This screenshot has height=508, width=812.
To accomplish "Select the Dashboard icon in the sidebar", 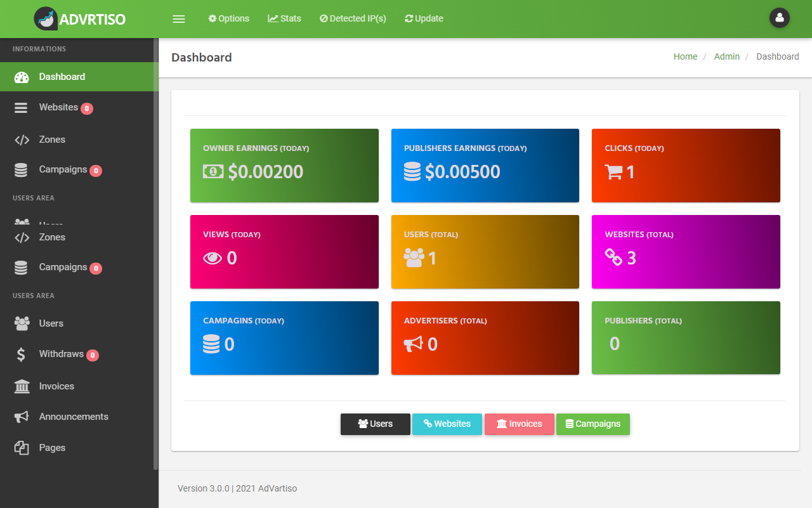I will pyautogui.click(x=21, y=77).
